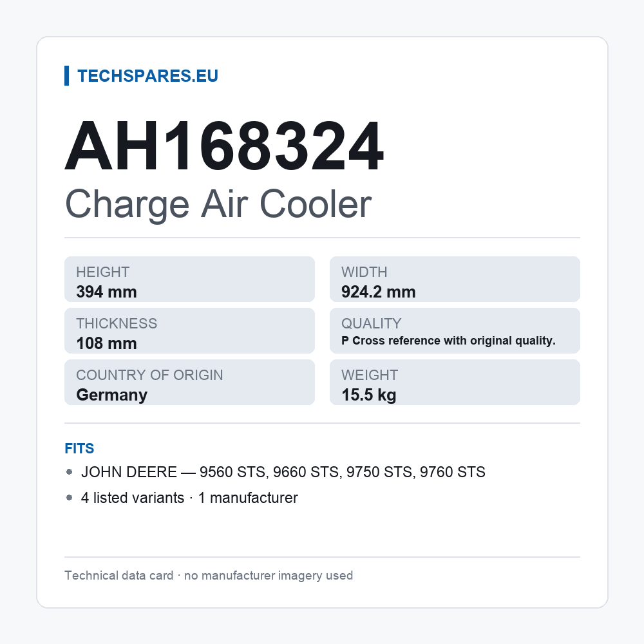Click the Germany origin value
Viewport: 644px width, 644px height.
(x=111, y=395)
